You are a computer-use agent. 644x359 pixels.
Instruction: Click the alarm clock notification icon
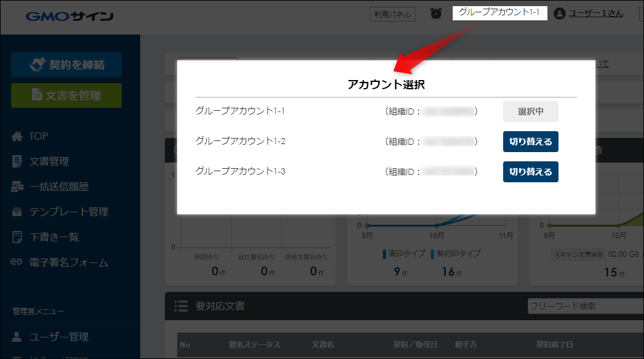pos(435,14)
